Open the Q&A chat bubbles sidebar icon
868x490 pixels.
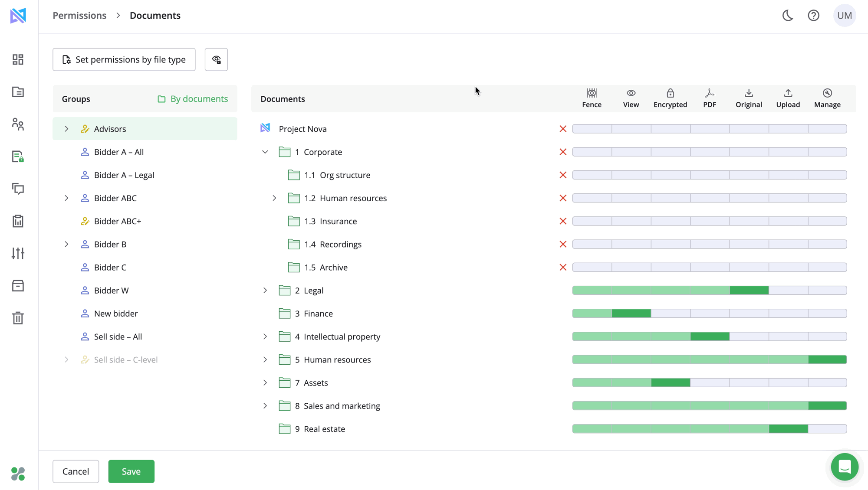18,189
